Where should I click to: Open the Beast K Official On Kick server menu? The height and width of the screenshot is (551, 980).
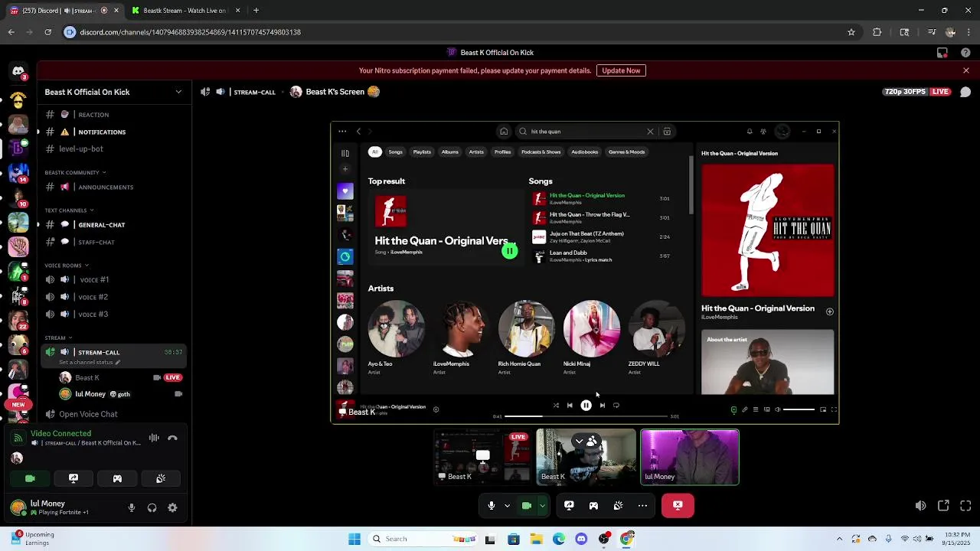click(113, 92)
